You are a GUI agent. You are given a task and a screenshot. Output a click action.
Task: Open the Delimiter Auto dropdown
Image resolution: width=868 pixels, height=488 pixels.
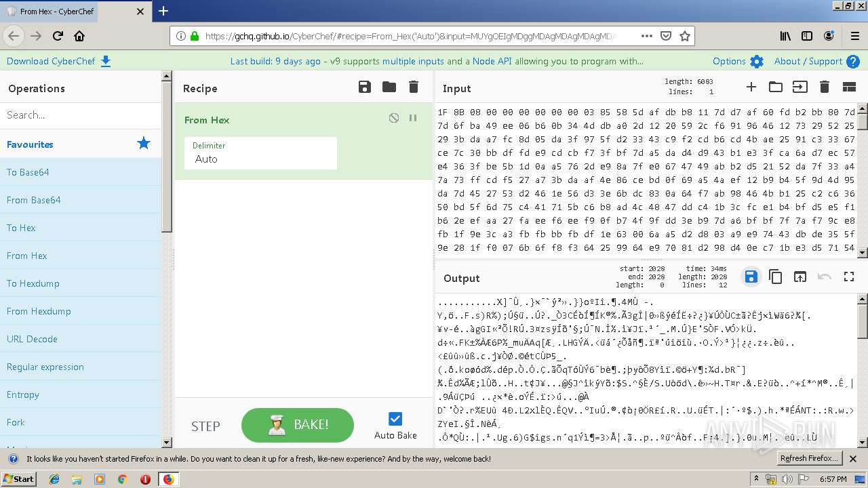(260, 153)
